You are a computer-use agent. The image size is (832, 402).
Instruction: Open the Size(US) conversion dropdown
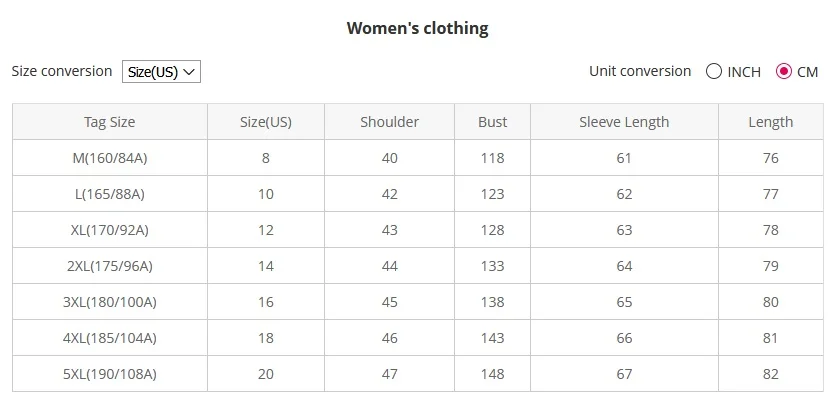(x=161, y=72)
